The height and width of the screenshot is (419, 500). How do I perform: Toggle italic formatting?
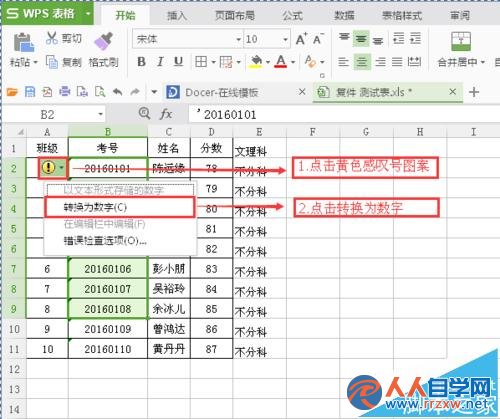(x=160, y=62)
